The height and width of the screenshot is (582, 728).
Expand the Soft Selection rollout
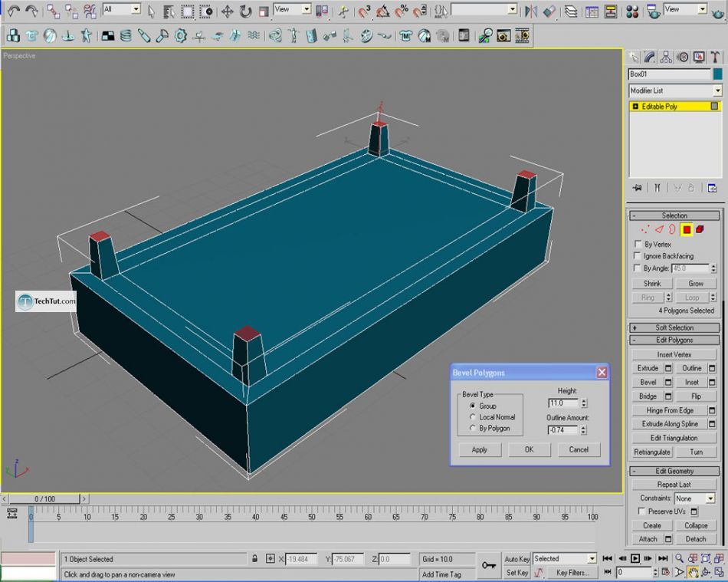(x=674, y=327)
